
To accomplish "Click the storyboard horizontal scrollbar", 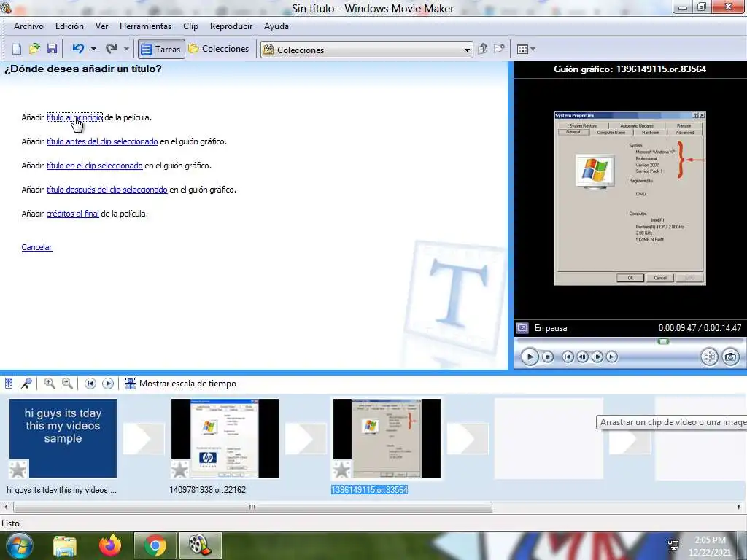I will [252, 507].
